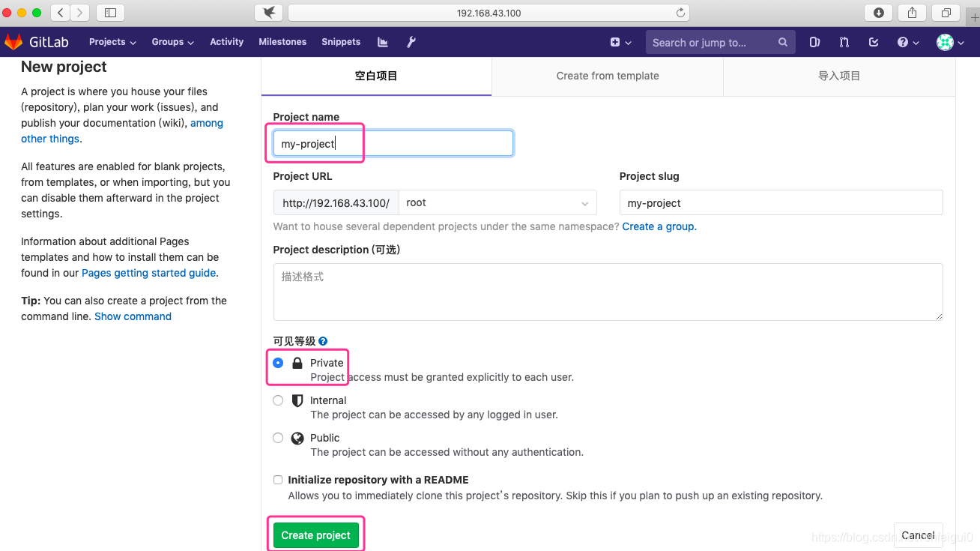The width and height of the screenshot is (980, 551).
Task: Expand the Groups dropdown menu
Action: pos(172,42)
